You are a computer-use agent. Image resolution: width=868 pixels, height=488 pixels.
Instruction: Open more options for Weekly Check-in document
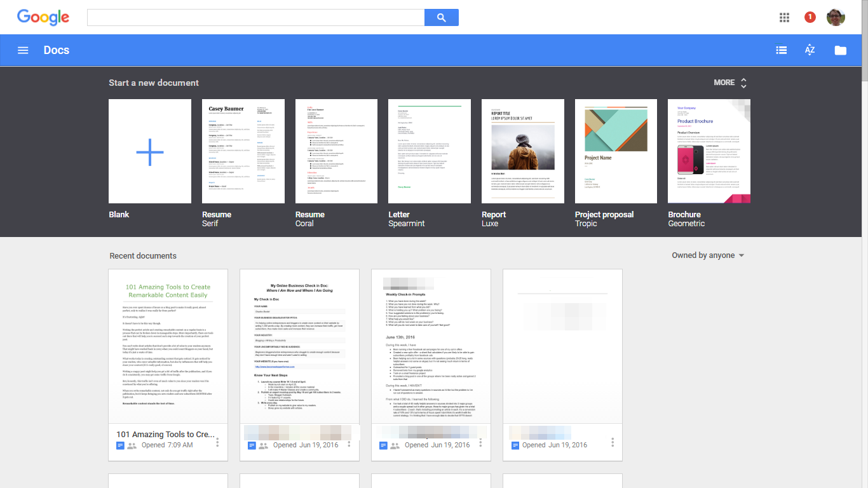[x=480, y=442]
